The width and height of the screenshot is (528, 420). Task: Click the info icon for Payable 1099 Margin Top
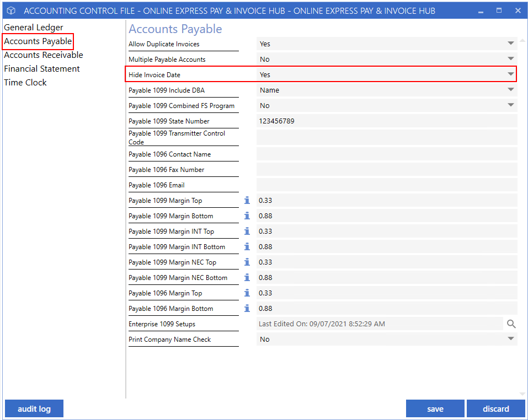(x=247, y=201)
